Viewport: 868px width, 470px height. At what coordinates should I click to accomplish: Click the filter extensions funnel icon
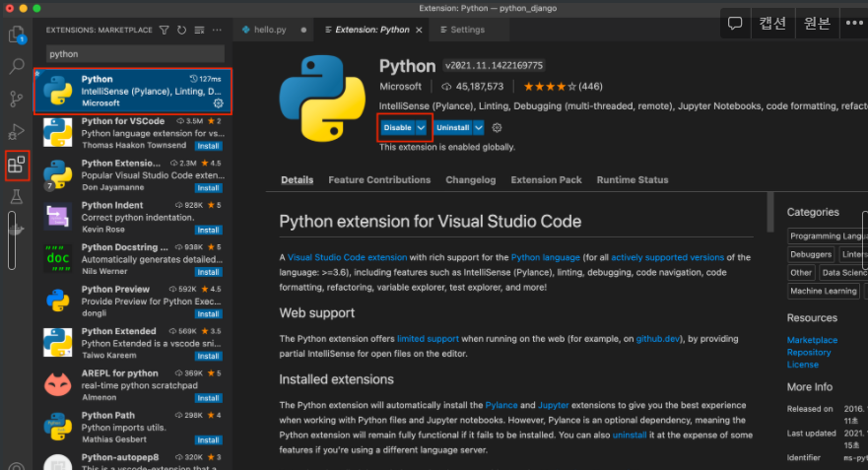[164, 30]
